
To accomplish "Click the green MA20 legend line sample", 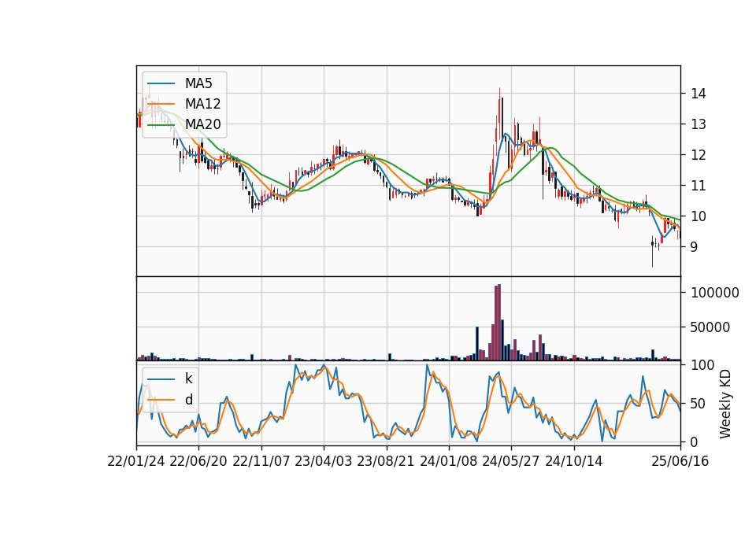I will click(x=161, y=125).
